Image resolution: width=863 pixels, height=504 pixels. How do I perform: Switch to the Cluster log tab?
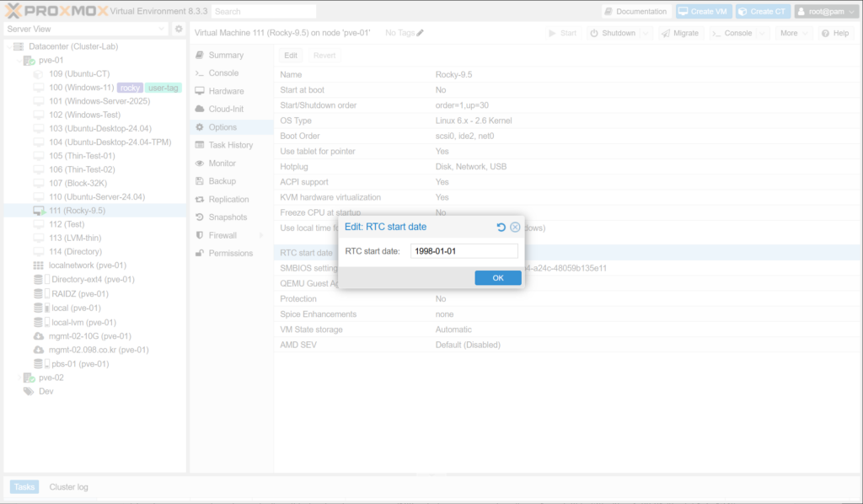pos(68,487)
